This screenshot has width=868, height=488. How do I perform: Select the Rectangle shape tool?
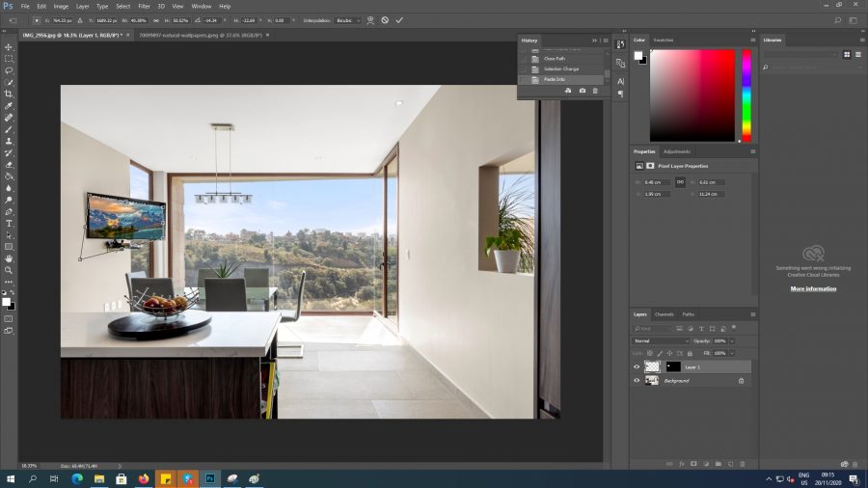9,247
